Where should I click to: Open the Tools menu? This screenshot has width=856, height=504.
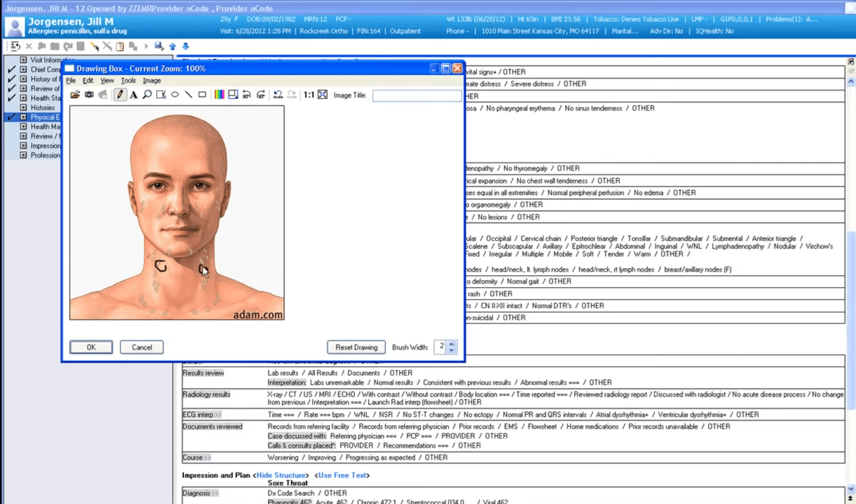click(128, 80)
